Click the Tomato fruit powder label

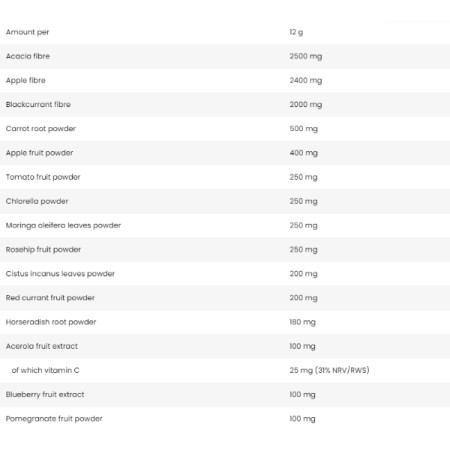click(x=43, y=177)
